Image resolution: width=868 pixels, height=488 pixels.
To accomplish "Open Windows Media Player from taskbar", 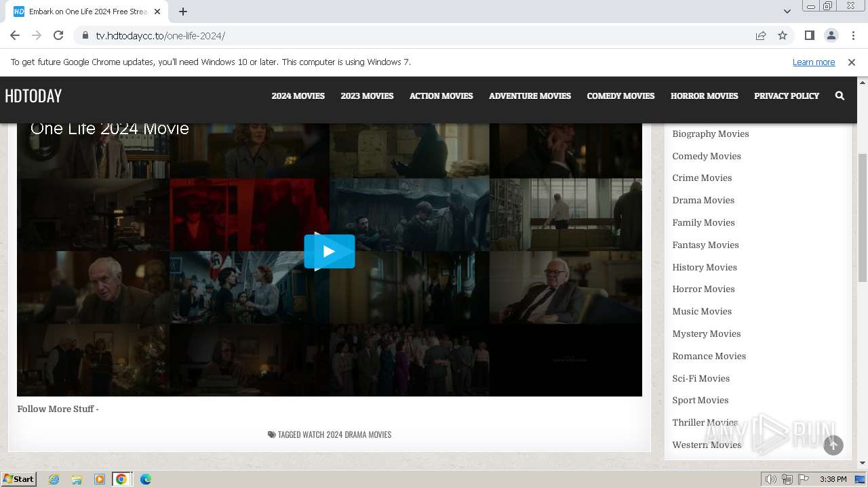I will tap(99, 479).
